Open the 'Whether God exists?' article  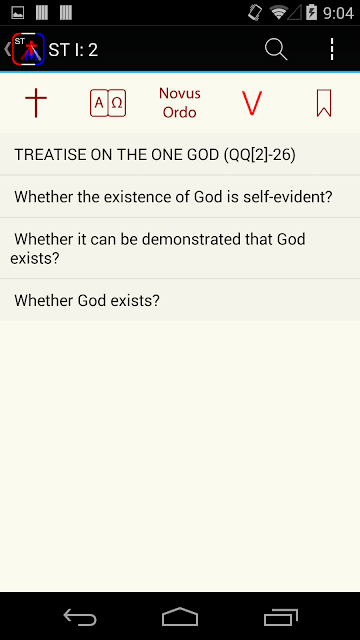tap(180, 300)
